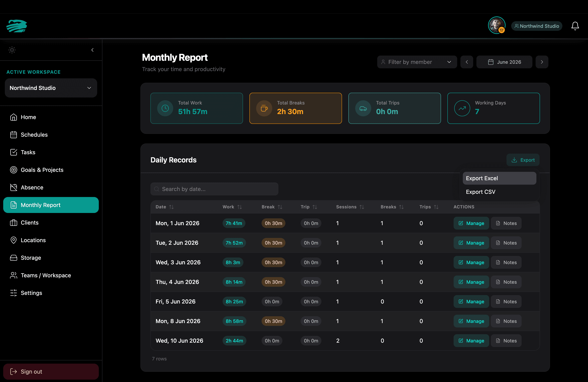Open Notes for Mon, 1 Jun 2026
The width and height of the screenshot is (588, 382).
[506, 223]
